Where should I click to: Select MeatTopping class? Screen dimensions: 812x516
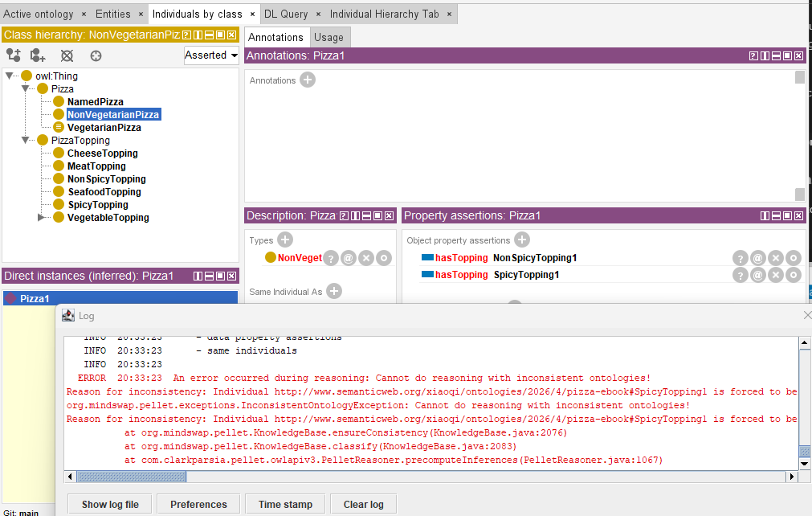click(96, 166)
